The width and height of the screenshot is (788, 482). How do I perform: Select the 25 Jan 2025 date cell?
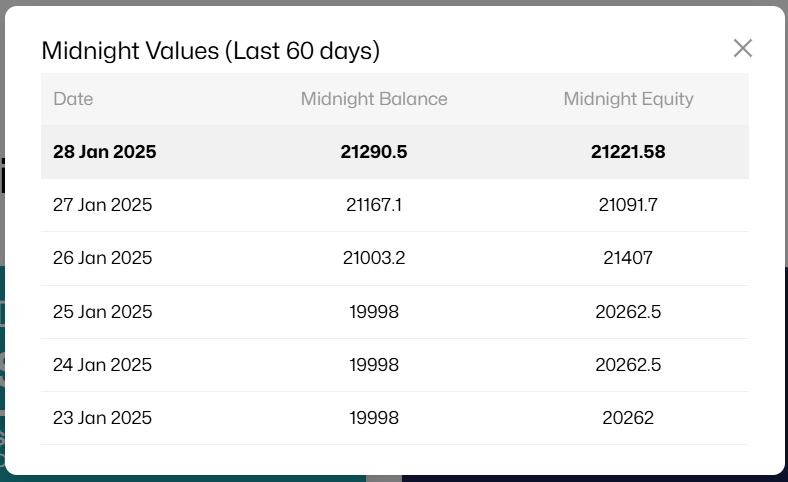click(x=102, y=312)
